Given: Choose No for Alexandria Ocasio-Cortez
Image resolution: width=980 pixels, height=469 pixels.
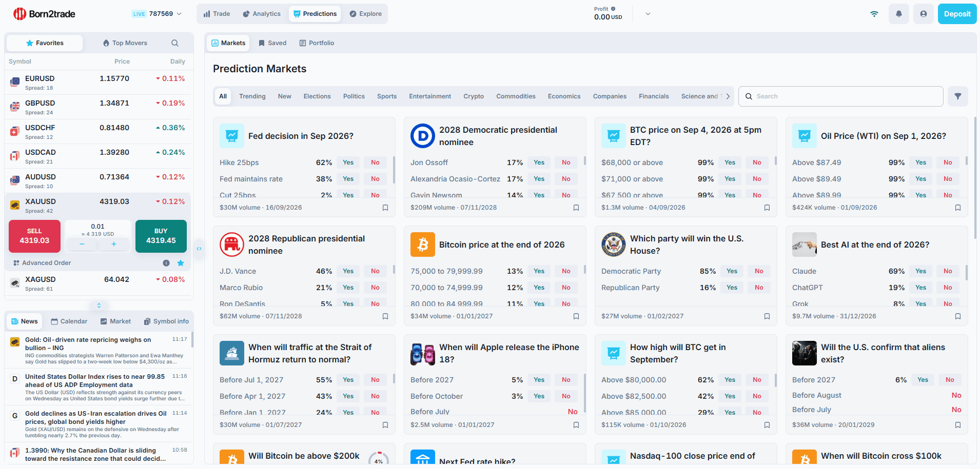Looking at the screenshot, I should pos(566,179).
